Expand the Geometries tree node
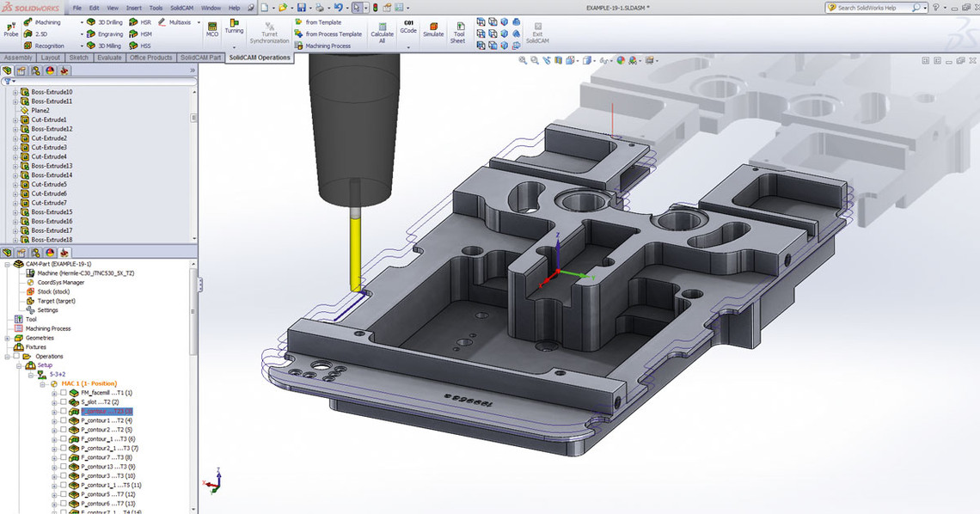980x514 pixels. pyautogui.click(x=6, y=338)
